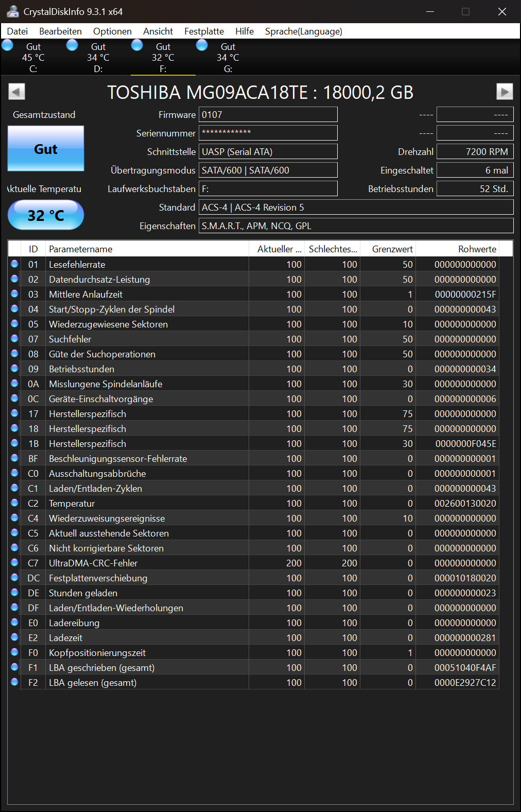Click status dot of Aktuell ausstehende Sektoren

[x=14, y=532]
